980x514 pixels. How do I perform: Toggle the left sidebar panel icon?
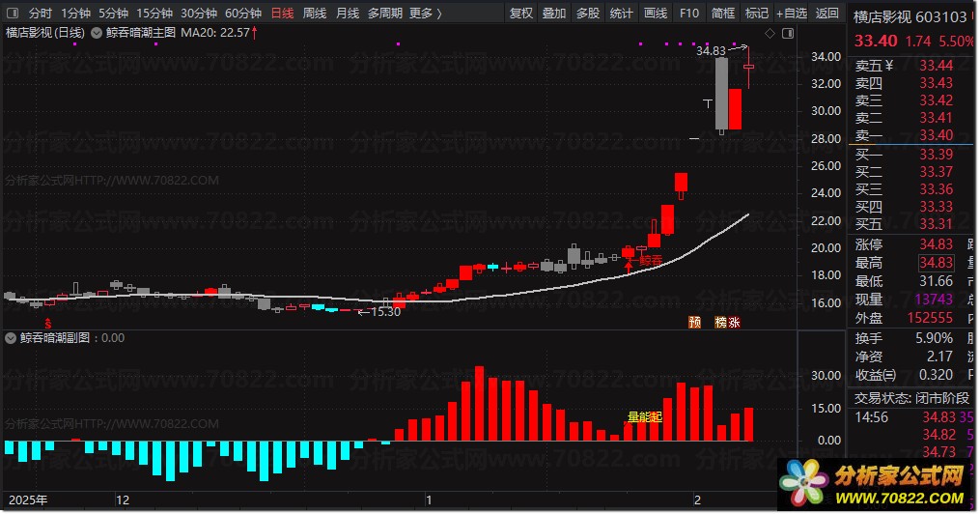(x=13, y=13)
